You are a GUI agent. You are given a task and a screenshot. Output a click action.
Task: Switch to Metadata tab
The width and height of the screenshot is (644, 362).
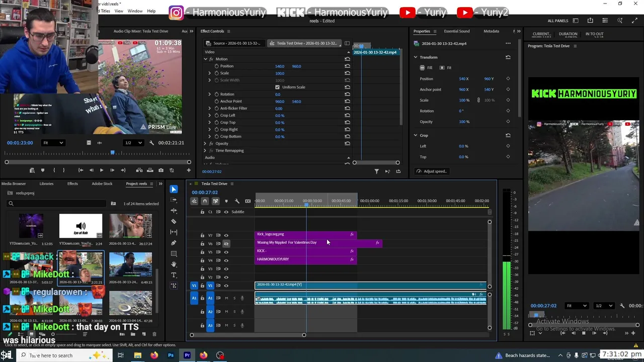492,31
